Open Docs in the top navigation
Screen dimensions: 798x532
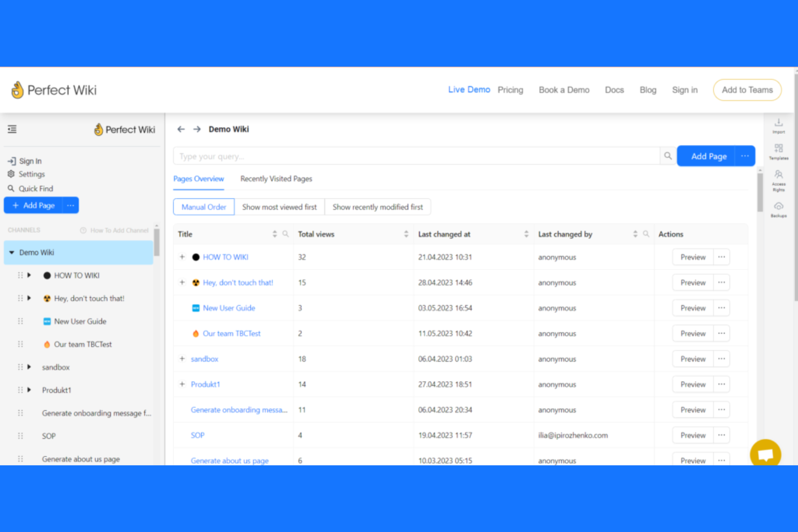pyautogui.click(x=614, y=90)
